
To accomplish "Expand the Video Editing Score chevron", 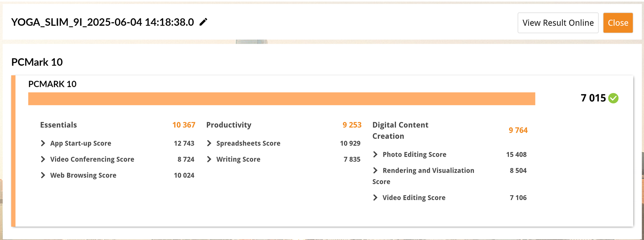I will point(375,197).
